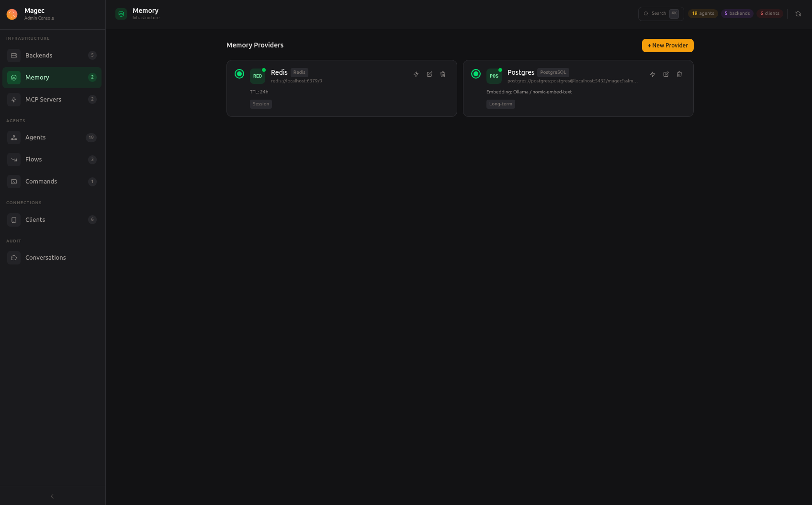Open Clients under Connections
Screen dimensions: 812x505
coord(35,219)
